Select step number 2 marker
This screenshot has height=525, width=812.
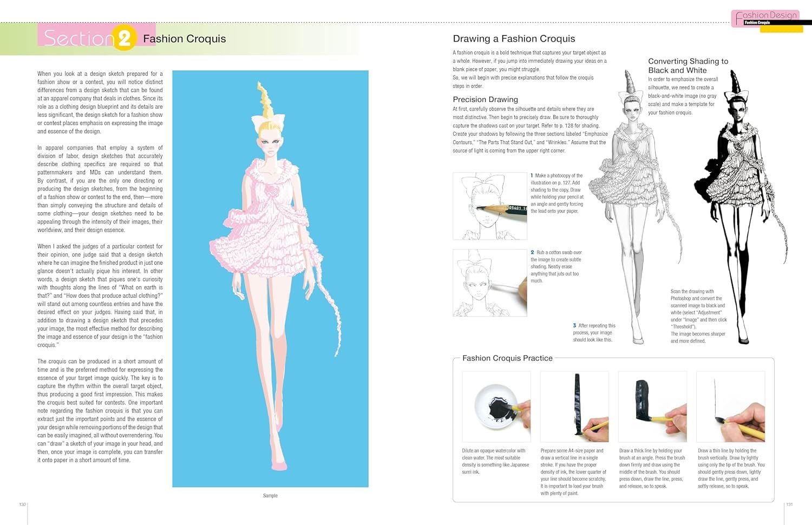coord(533,252)
